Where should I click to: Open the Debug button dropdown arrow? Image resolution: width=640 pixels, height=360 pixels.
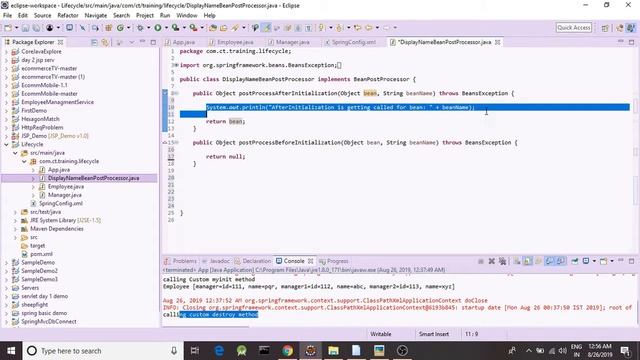point(149,28)
